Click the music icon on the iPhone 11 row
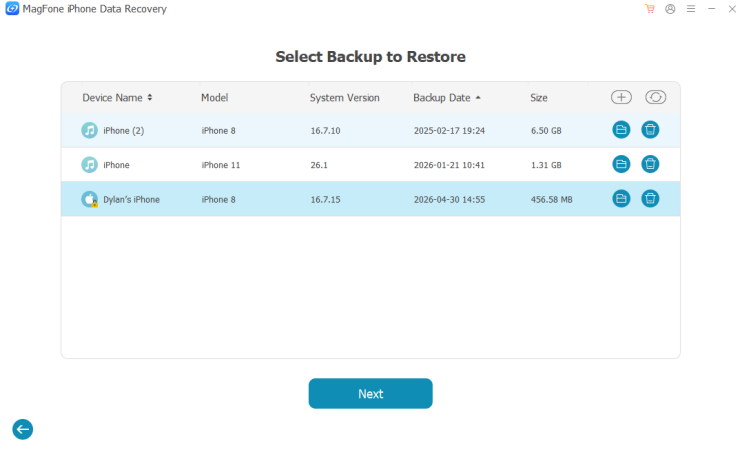Viewport: 742px width, 450px height. point(89,165)
